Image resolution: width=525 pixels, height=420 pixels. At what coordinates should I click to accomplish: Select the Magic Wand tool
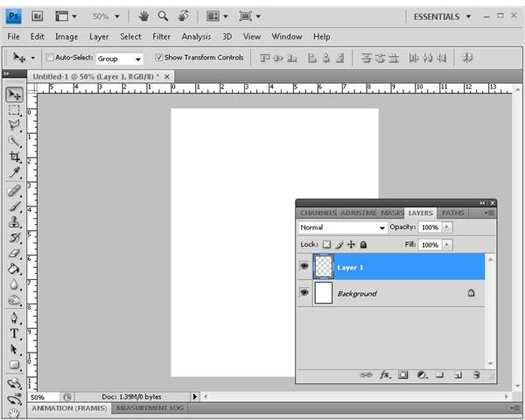point(14,142)
